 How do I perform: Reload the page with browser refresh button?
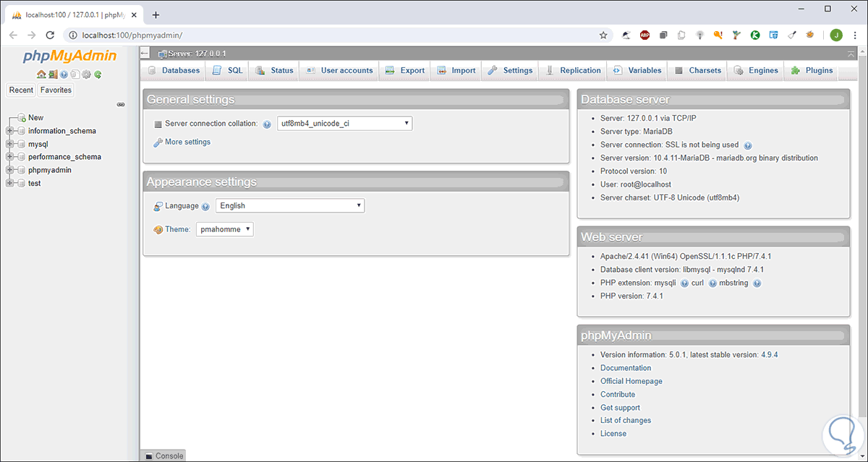50,35
